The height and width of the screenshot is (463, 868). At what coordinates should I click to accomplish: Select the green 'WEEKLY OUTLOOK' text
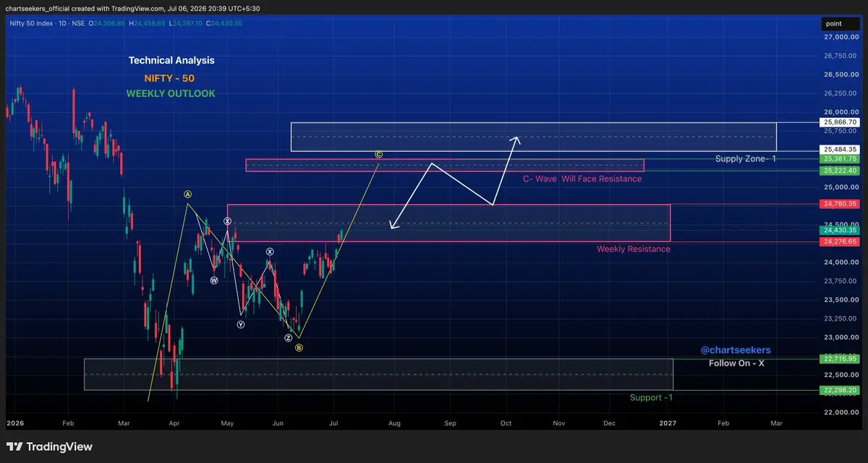[x=171, y=93]
